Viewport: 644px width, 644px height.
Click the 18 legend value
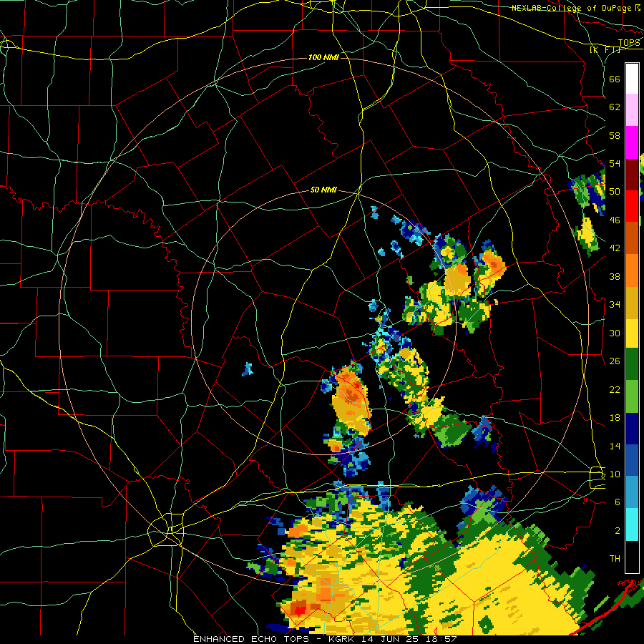tap(615, 418)
